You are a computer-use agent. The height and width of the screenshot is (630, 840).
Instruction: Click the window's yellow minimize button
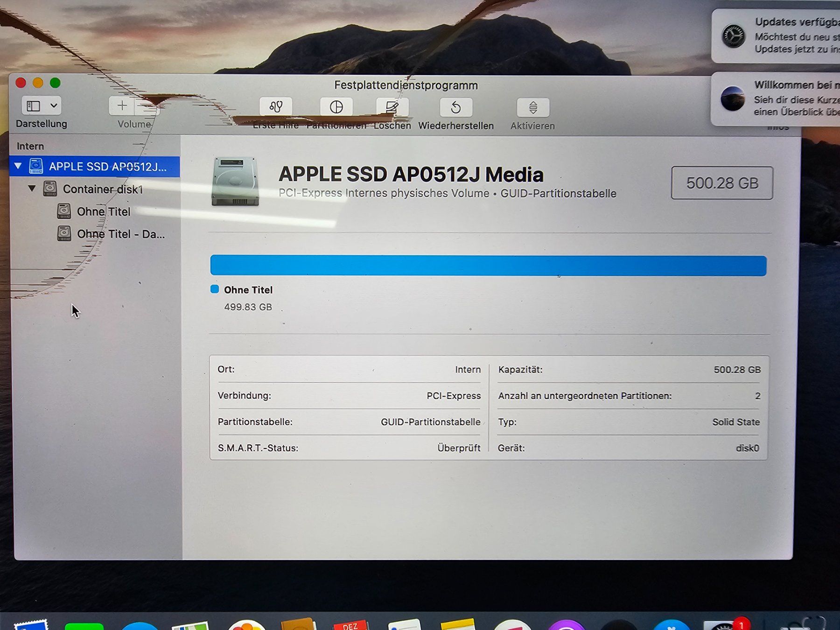(x=38, y=83)
